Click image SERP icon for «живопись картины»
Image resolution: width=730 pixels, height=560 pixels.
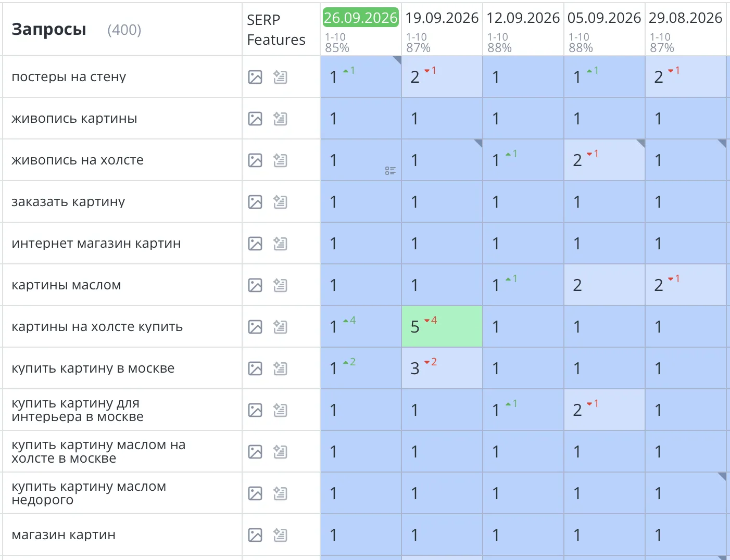(x=255, y=119)
